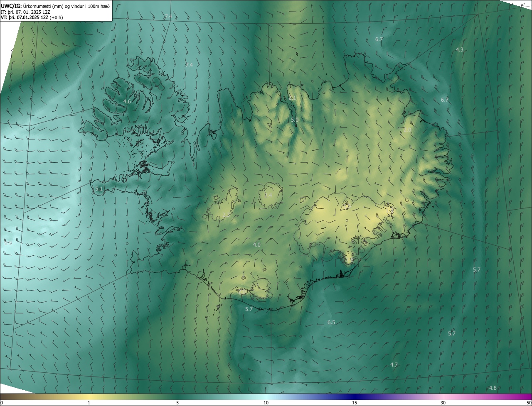Click the map title 'Úrkomumætti (mm) og vindur í 100m hæð'
Image resolution: width=532 pixels, height=406 pixels.
(x=66, y=5)
